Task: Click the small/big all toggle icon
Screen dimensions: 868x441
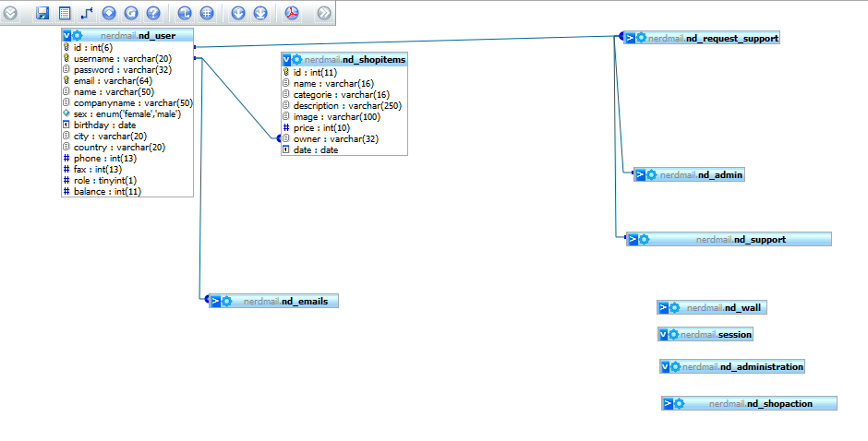Action: (238, 13)
